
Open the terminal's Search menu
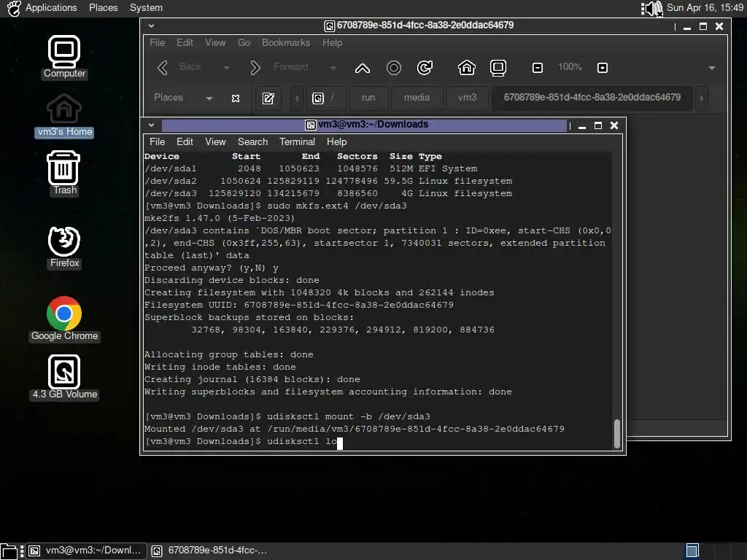click(x=253, y=142)
